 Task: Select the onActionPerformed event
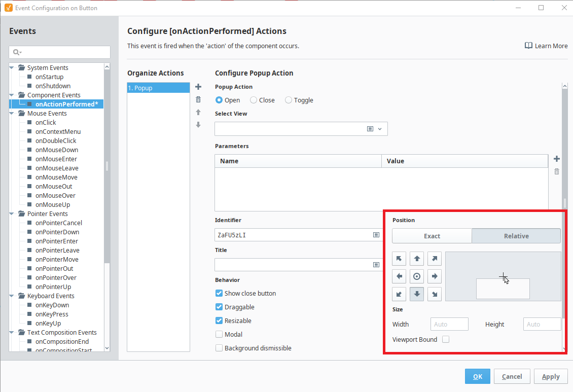(66, 104)
